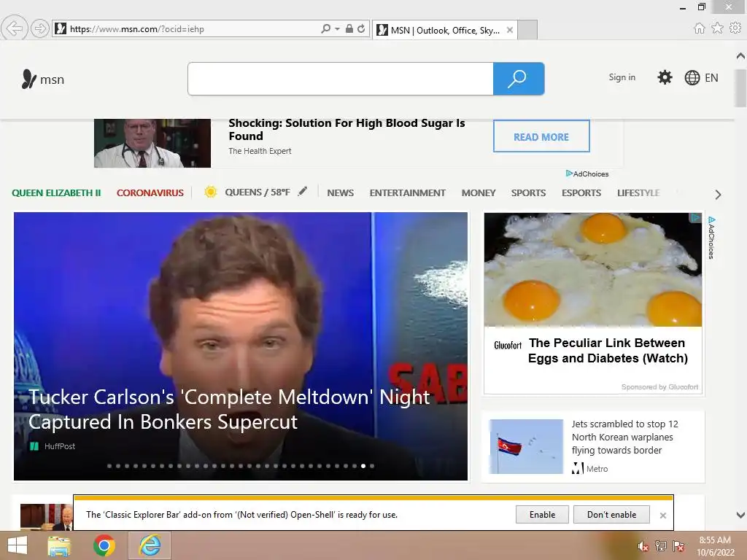
Task: Click the sunny weather icon
Action: (211, 192)
